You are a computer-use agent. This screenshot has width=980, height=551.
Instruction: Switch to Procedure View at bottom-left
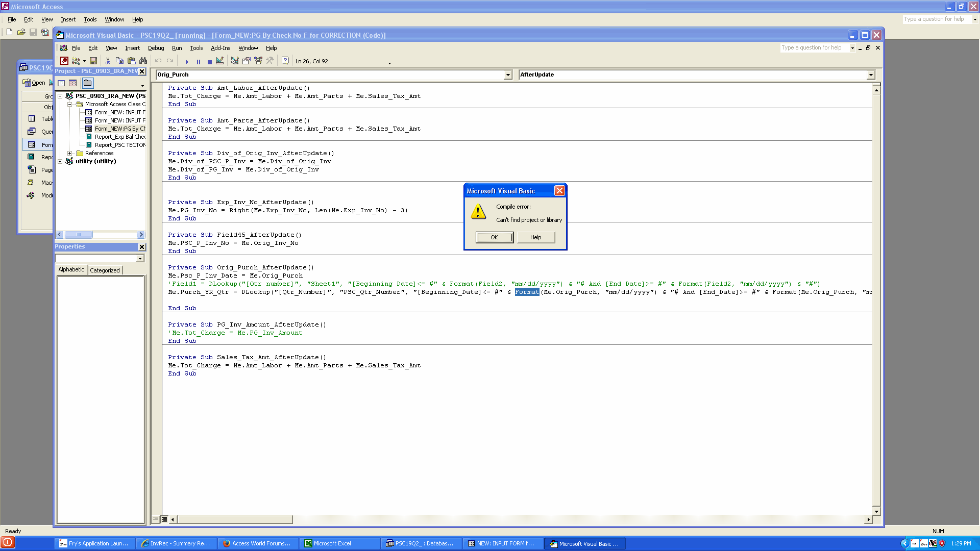[x=156, y=519]
